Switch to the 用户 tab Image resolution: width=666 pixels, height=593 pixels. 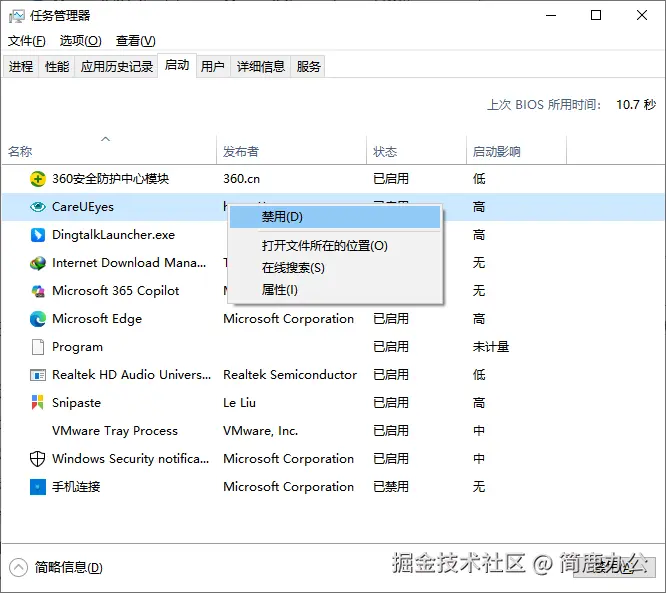(x=213, y=66)
